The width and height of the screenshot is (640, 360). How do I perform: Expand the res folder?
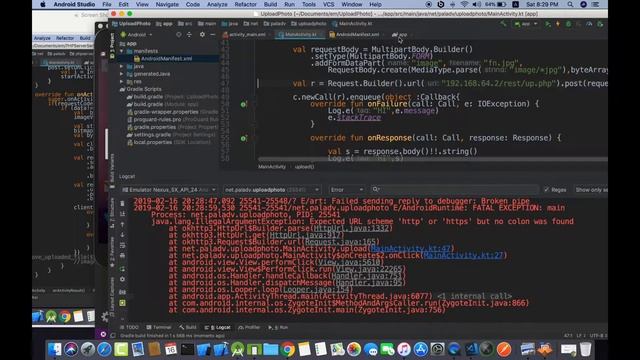point(122,82)
